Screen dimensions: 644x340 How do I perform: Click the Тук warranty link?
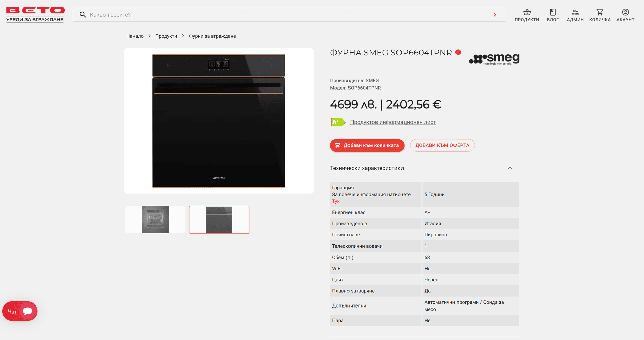click(336, 201)
